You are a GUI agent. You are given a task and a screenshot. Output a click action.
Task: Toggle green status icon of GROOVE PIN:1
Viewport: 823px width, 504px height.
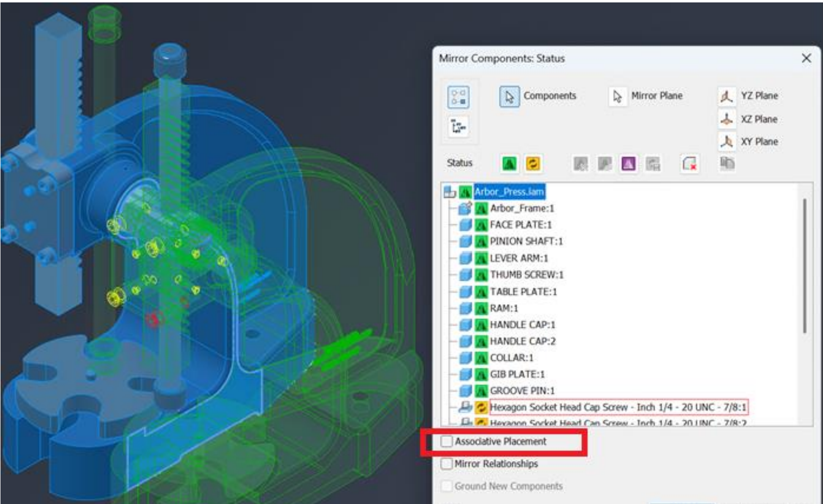click(x=481, y=391)
